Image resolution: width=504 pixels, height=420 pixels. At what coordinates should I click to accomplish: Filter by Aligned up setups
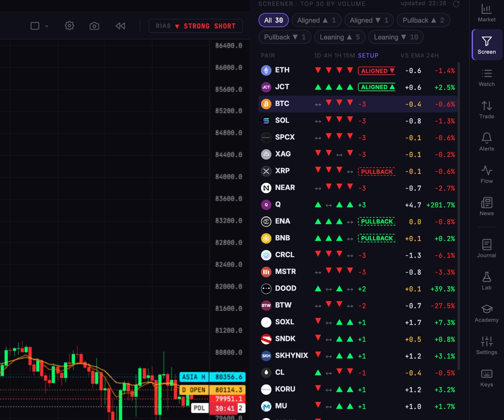tap(316, 20)
